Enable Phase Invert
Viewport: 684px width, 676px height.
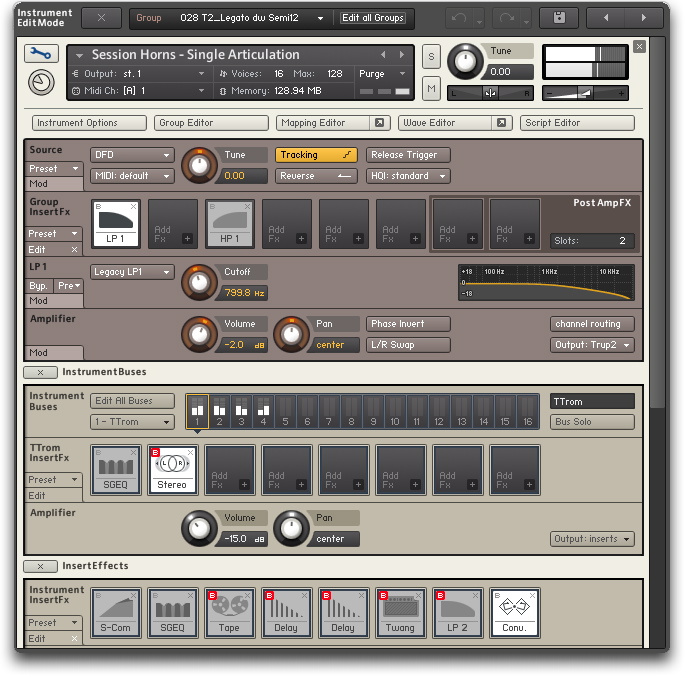[x=408, y=324]
